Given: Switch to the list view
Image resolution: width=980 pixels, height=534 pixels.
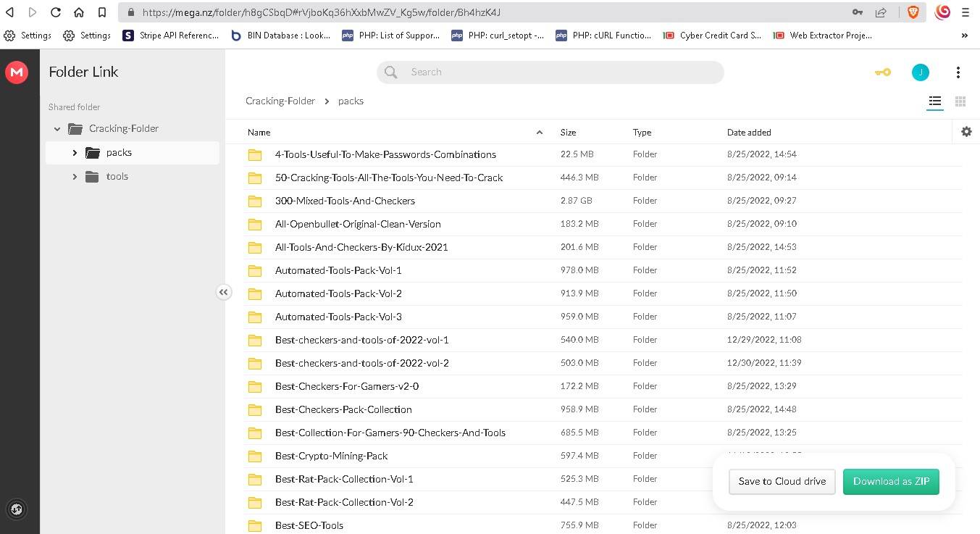Looking at the screenshot, I should pos(934,101).
